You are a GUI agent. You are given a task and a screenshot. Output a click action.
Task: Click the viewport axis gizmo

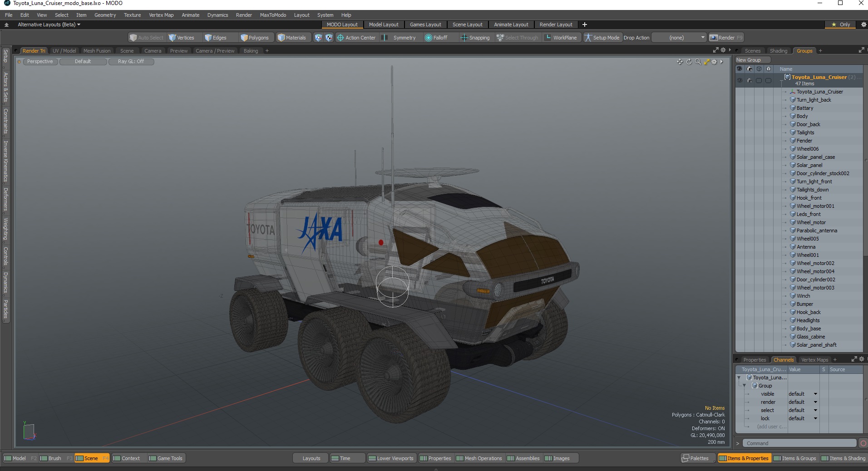(29, 431)
